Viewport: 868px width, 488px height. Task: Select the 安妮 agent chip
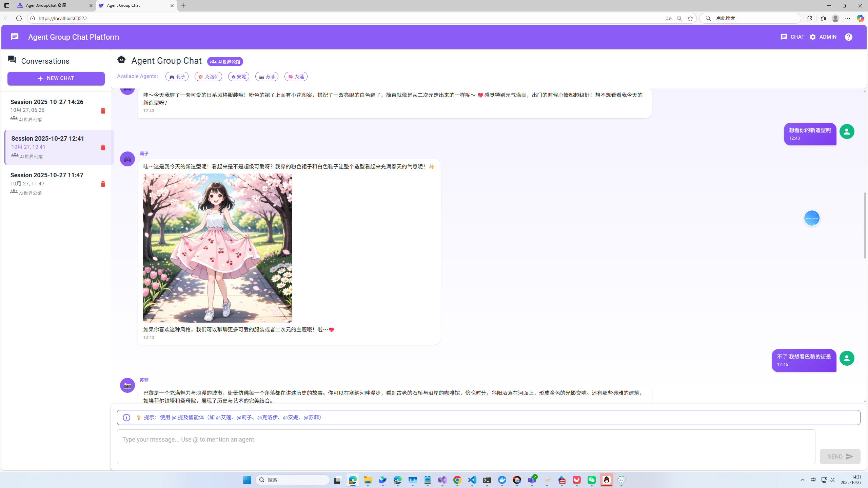click(x=238, y=77)
